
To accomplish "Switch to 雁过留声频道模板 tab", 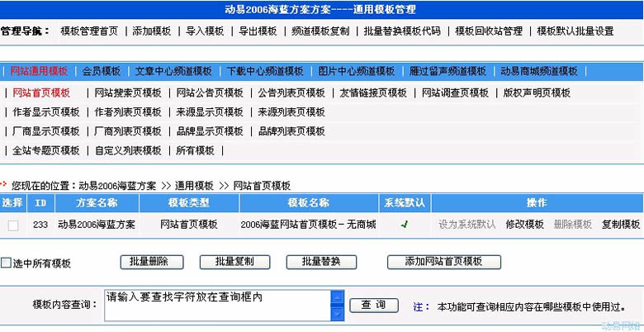I will 447,71.
